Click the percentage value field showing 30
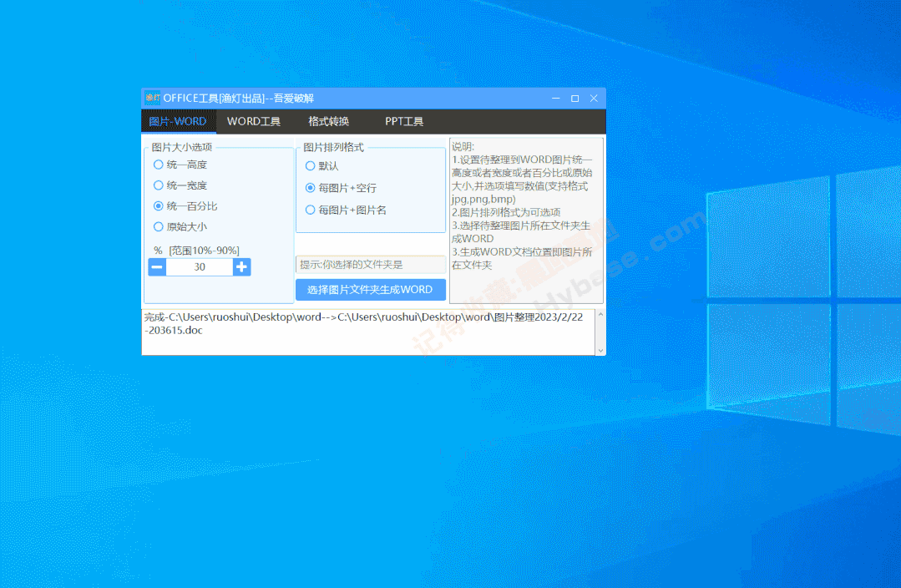901x588 pixels. tap(200, 267)
